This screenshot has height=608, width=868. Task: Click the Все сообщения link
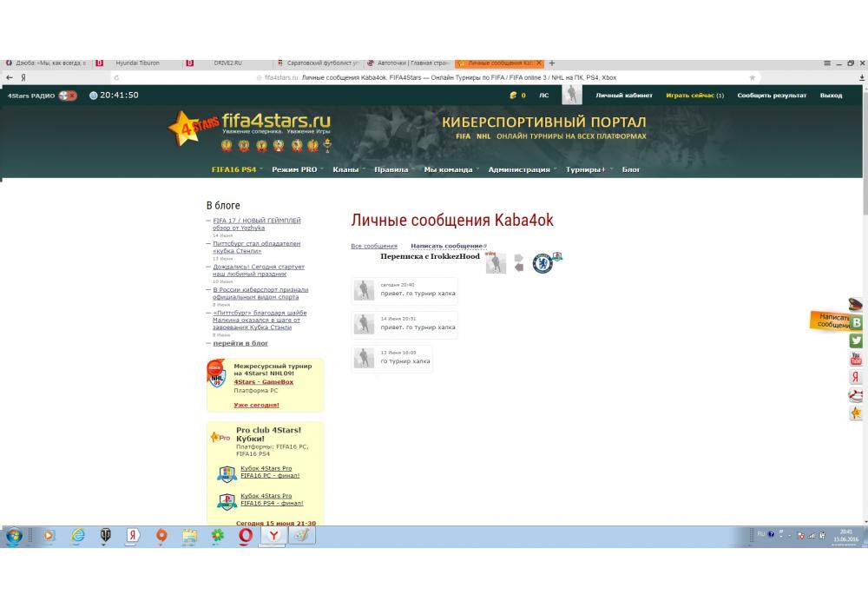pyautogui.click(x=374, y=246)
